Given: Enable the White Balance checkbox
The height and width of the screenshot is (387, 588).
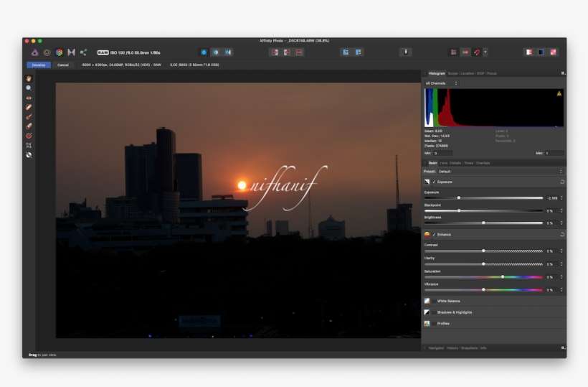Looking at the screenshot, I should (435, 301).
